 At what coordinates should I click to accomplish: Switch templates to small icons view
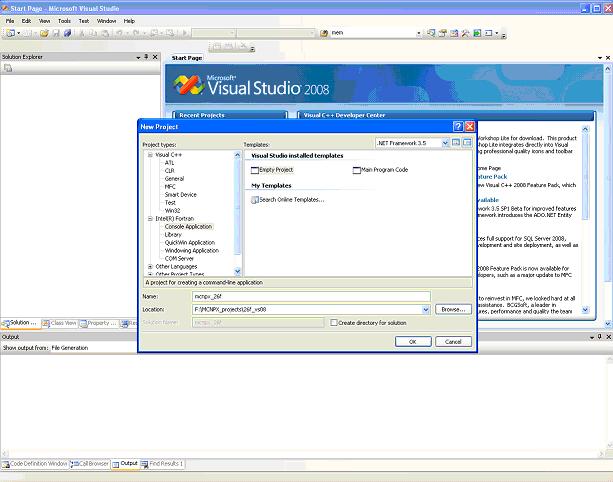(x=467, y=143)
